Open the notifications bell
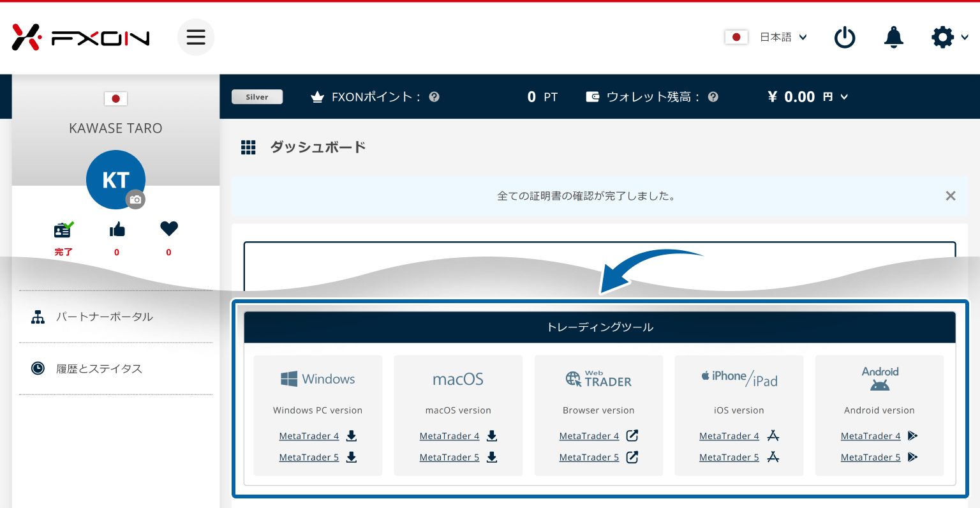The width and height of the screenshot is (980, 508). pyautogui.click(x=894, y=37)
